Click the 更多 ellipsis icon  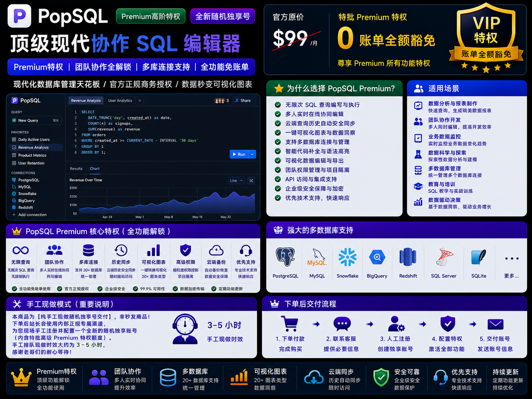click(x=512, y=258)
